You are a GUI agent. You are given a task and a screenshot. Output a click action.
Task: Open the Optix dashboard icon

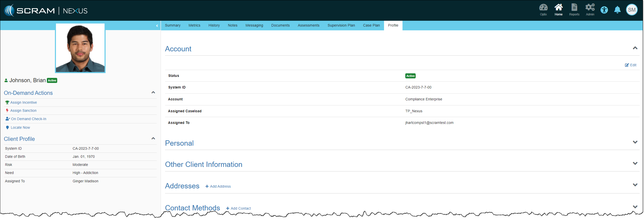(x=543, y=10)
